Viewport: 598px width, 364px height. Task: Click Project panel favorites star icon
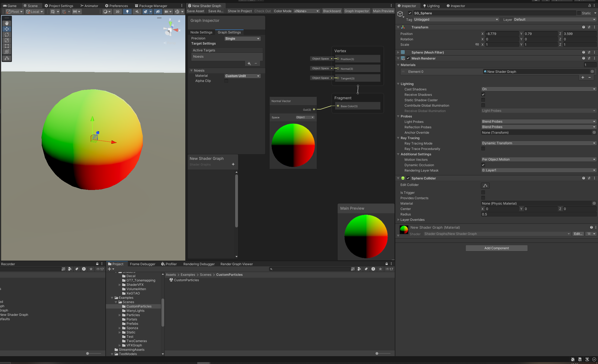click(x=380, y=269)
